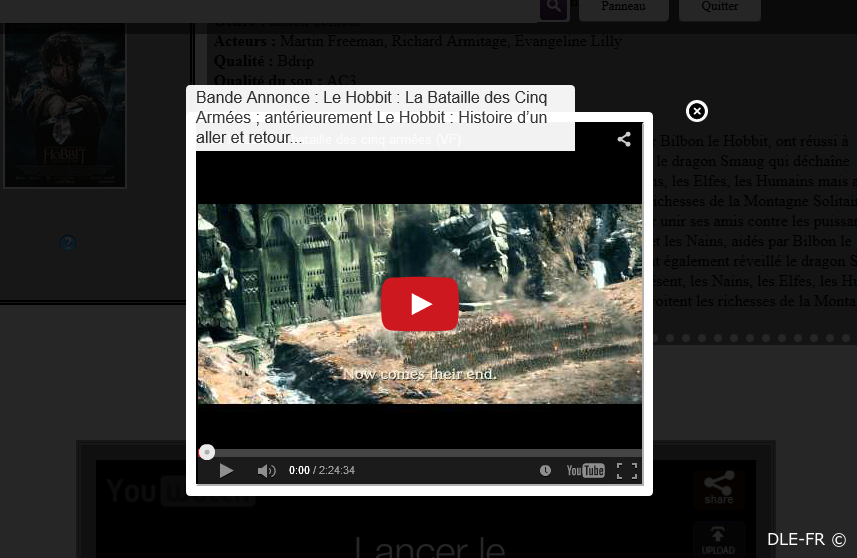Click the blue question mark help icon
Screen dimensions: 857x558
pos(68,243)
